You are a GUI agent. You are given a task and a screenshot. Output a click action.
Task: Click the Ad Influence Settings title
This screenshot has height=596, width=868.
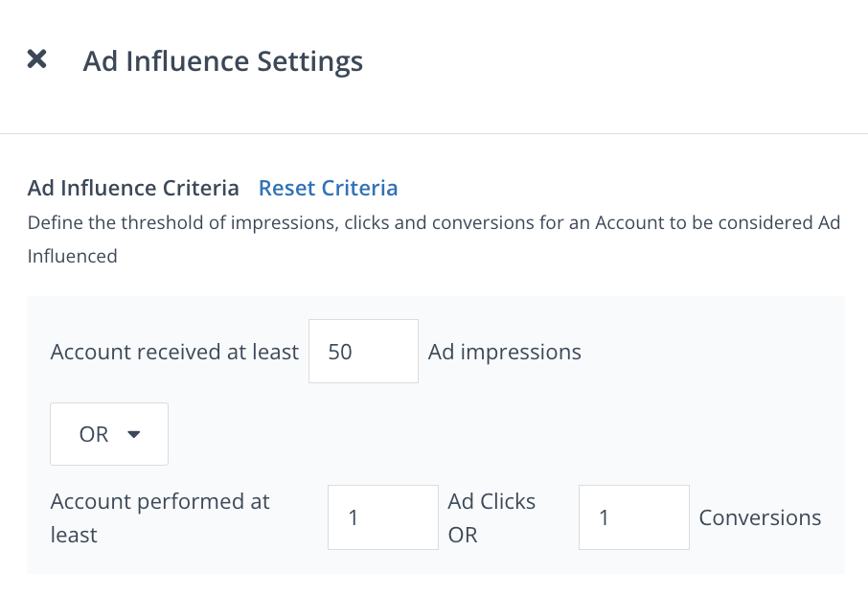coord(222,61)
